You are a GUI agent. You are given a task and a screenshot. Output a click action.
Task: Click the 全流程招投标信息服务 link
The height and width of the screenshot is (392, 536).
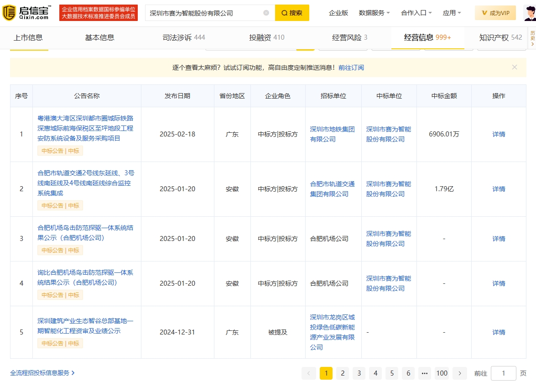(42, 373)
